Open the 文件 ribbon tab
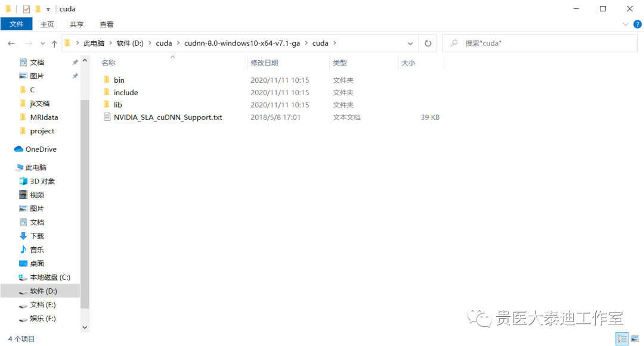644x346 pixels. (17, 24)
